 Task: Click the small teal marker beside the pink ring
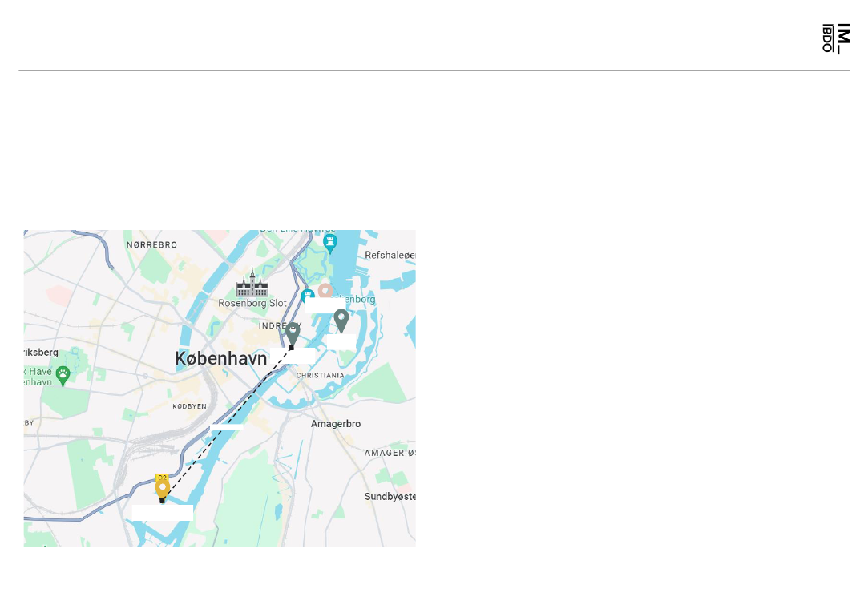click(x=308, y=296)
